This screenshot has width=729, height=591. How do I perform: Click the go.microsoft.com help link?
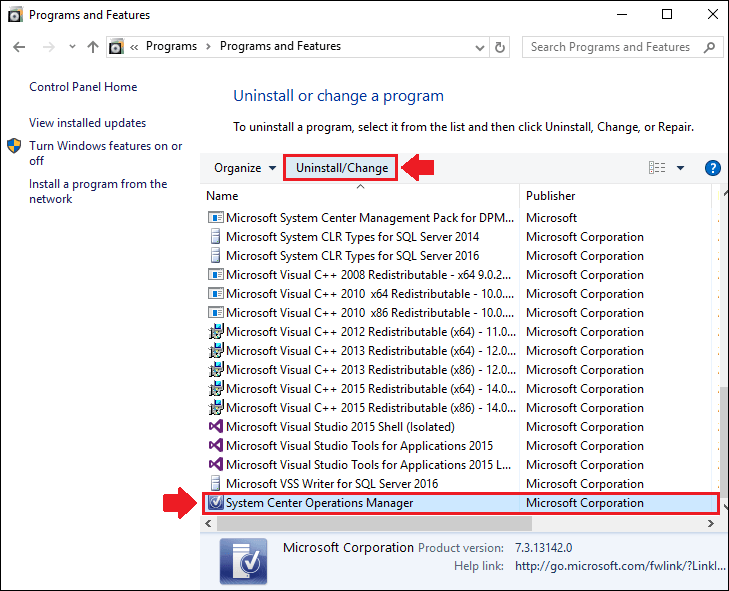click(x=620, y=566)
